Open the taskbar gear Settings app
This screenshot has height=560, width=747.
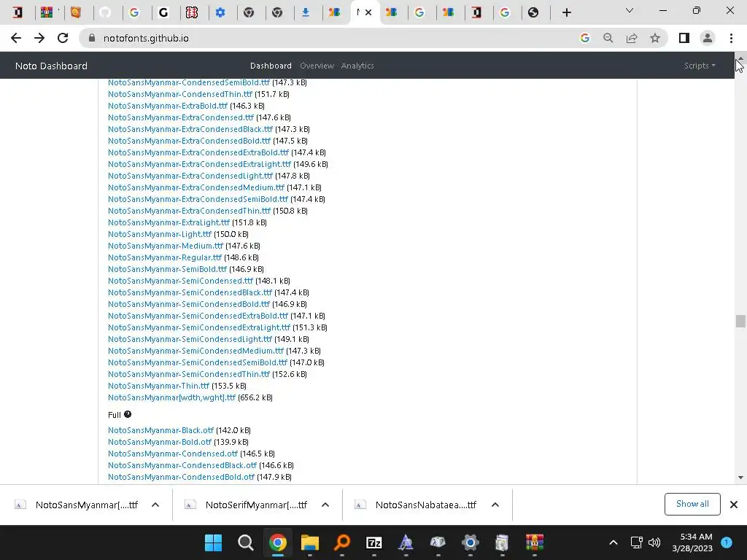[471, 542]
